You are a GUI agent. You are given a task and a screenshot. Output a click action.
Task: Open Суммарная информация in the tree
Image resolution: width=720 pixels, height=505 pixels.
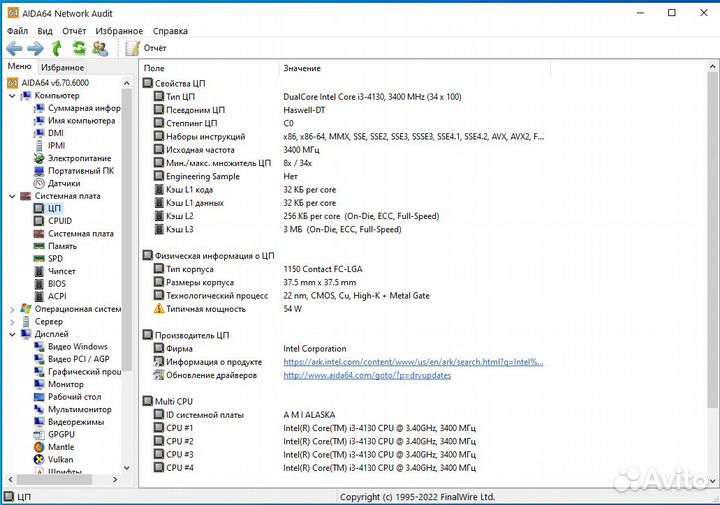77,108
